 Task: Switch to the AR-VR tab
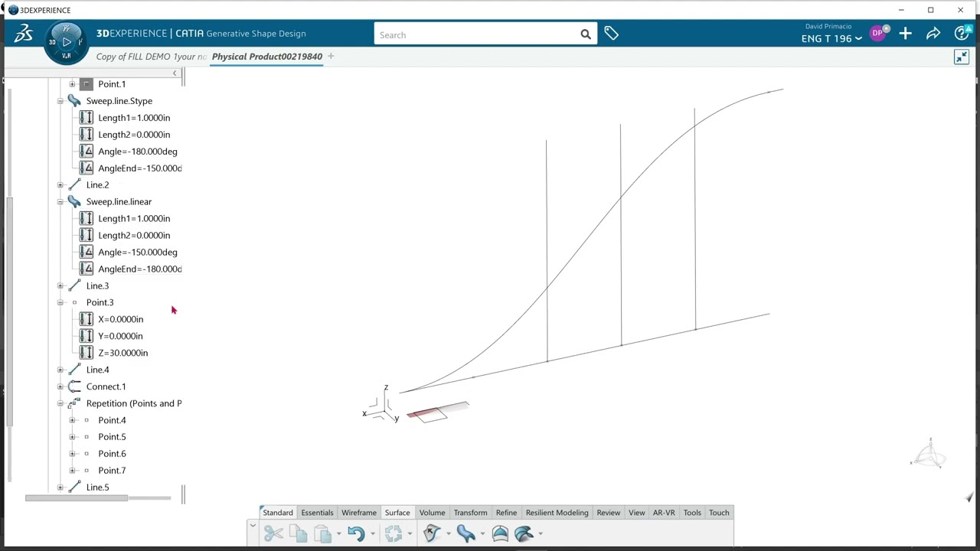[664, 513]
